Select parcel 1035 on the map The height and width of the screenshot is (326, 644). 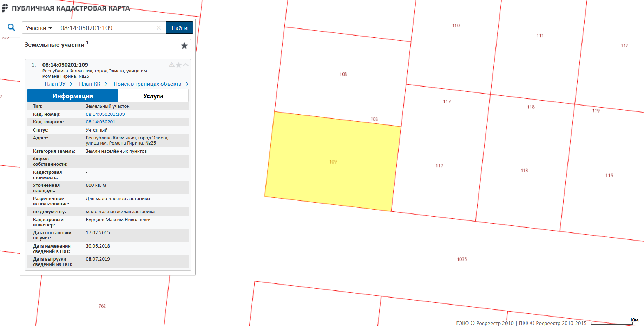(x=462, y=259)
